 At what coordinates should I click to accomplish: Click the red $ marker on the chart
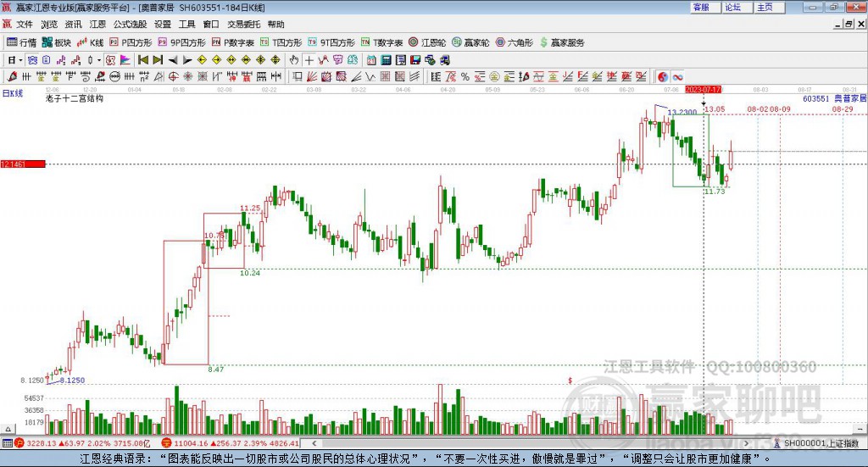(570, 381)
